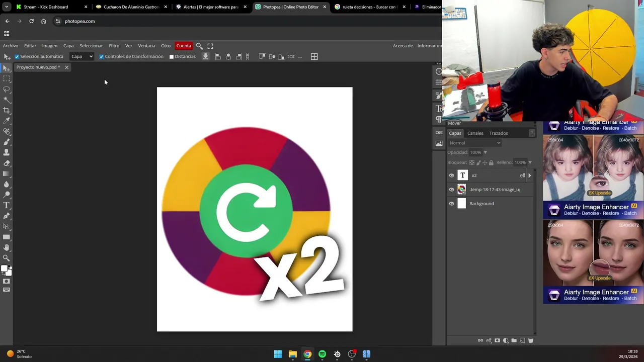
Task: Toggle Quick Mask mode icon
Action: point(7,281)
